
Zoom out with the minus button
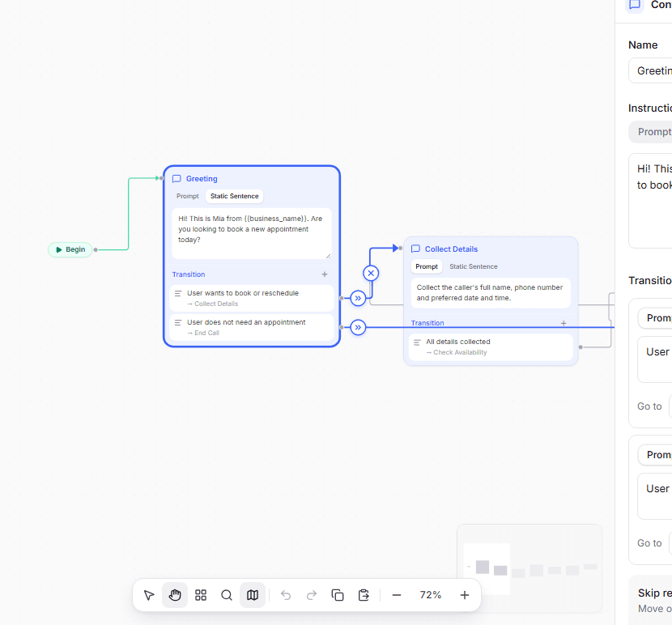(x=397, y=595)
